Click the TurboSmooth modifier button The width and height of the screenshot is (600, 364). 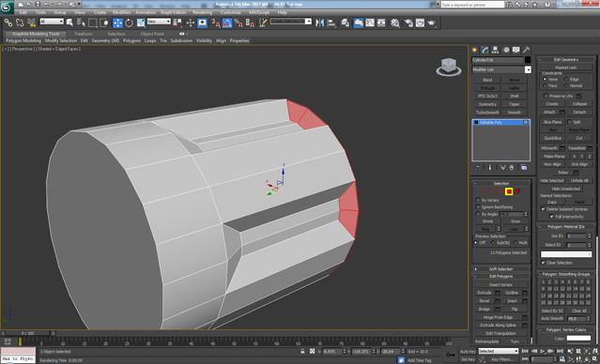point(487,113)
